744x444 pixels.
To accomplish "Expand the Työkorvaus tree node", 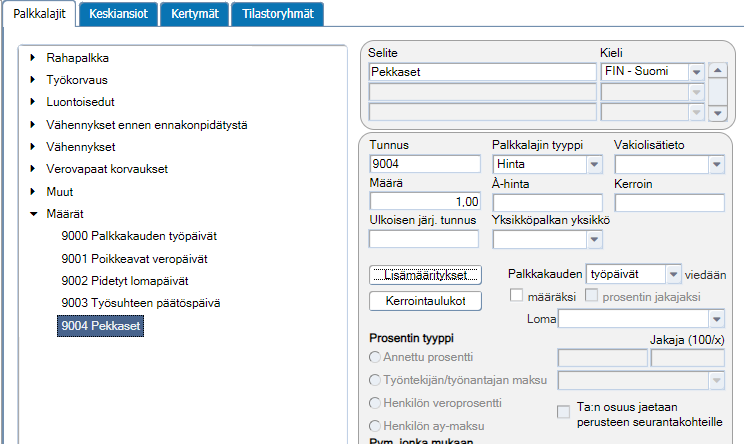I will pos(33,79).
